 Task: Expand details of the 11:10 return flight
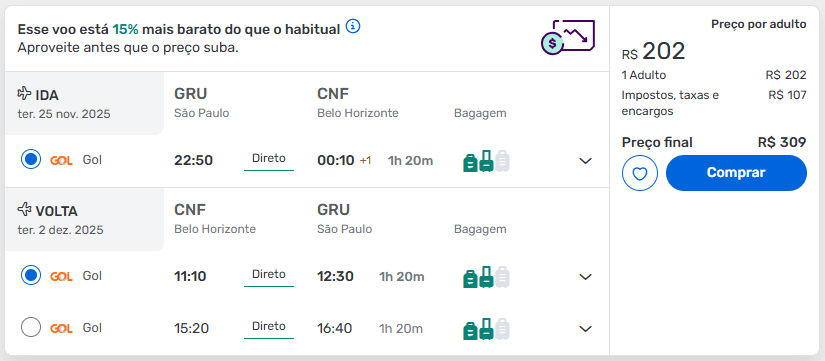(x=586, y=277)
